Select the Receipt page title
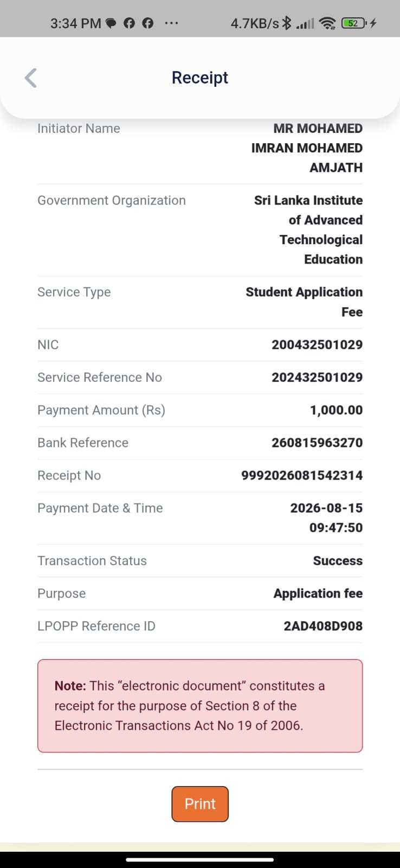The width and height of the screenshot is (400, 868). pos(200,78)
